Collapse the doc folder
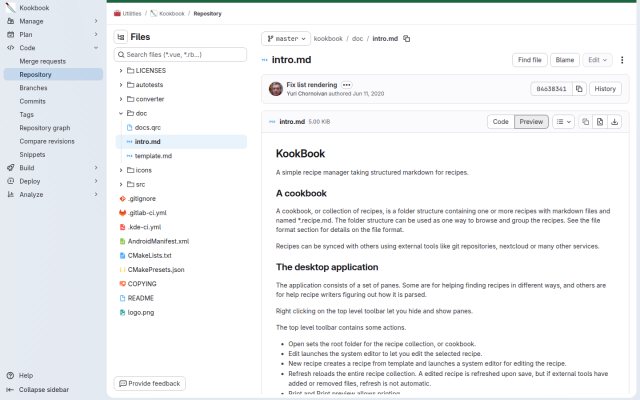This screenshot has height=400, width=640. [x=121, y=113]
